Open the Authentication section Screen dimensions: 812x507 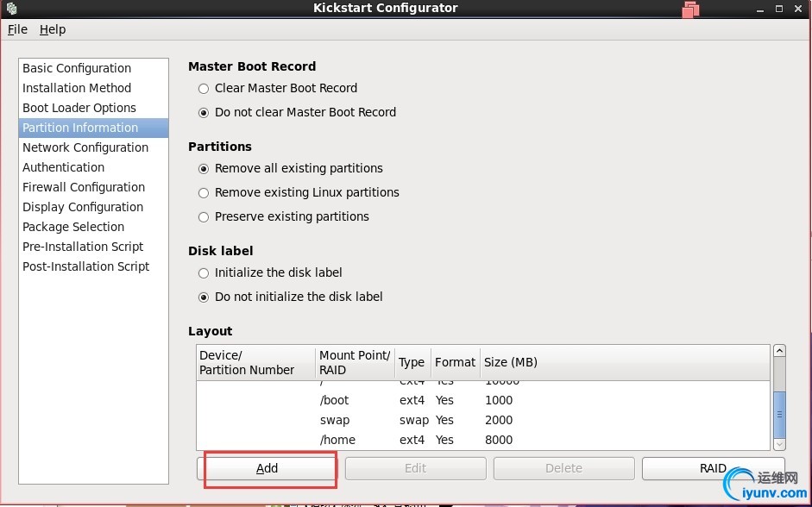(93, 167)
